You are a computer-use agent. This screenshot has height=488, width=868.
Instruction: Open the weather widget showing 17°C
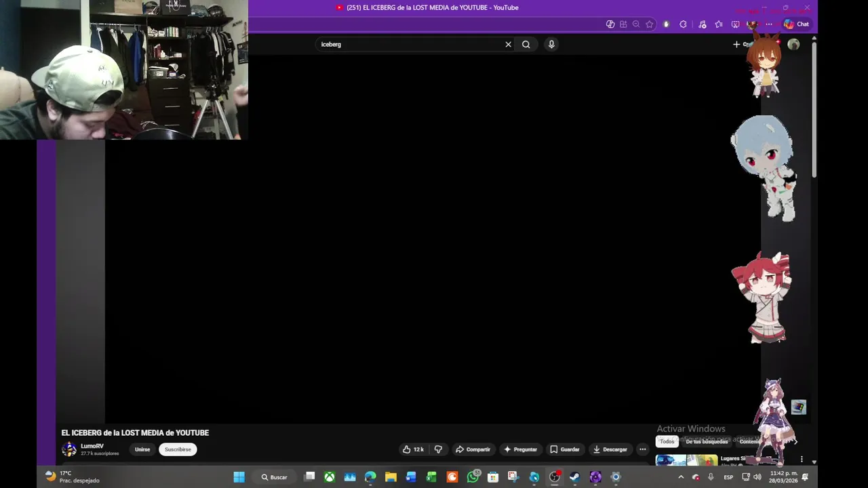72,476
